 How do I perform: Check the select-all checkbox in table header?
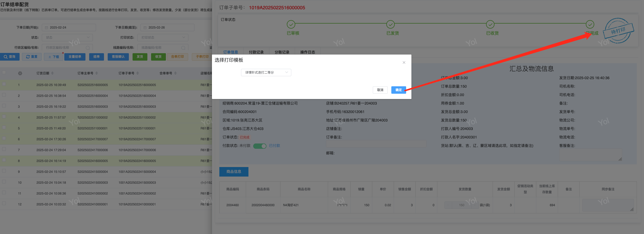click(4, 72)
